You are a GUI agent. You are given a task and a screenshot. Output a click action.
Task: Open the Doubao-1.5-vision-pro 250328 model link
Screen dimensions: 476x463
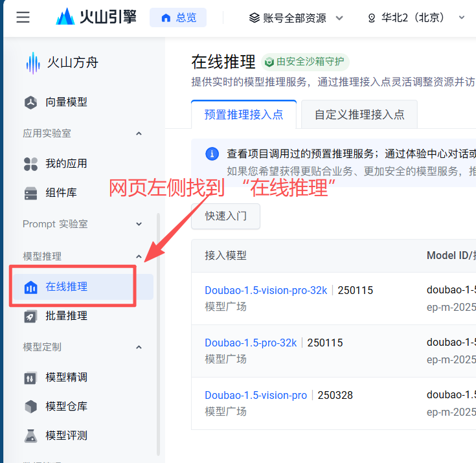pyautogui.click(x=256, y=395)
